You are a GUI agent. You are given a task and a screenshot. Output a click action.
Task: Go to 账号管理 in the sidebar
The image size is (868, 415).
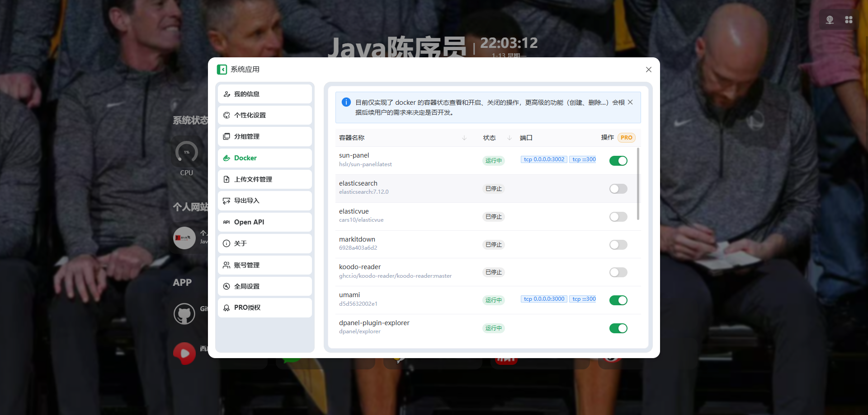click(264, 265)
